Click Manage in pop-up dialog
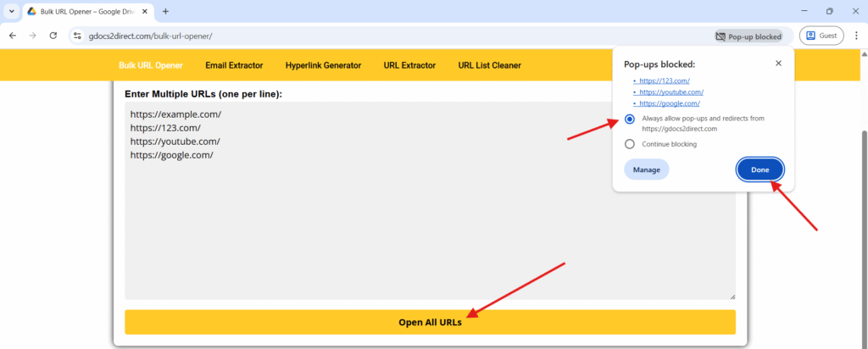 pyautogui.click(x=646, y=169)
